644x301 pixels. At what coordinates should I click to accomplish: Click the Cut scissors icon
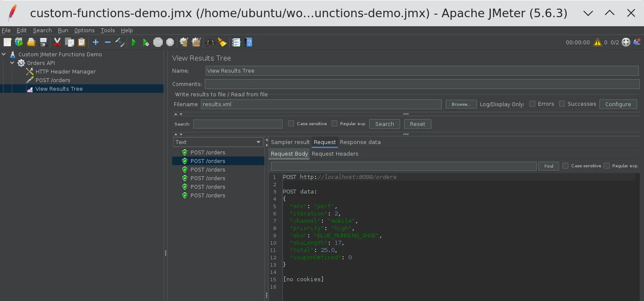coord(57,42)
